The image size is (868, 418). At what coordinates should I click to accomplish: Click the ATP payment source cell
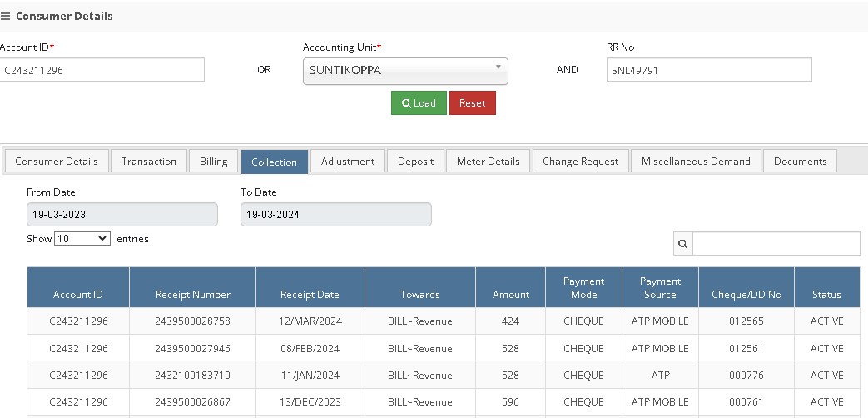coord(660,375)
